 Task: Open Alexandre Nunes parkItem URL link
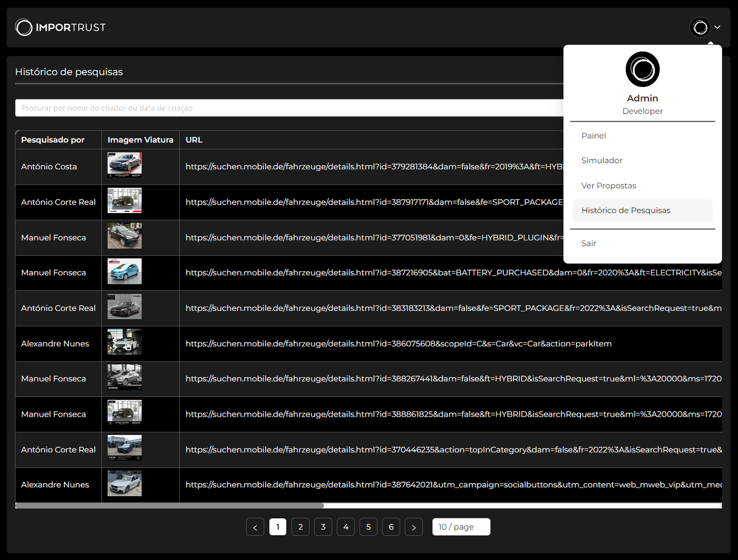tap(398, 344)
